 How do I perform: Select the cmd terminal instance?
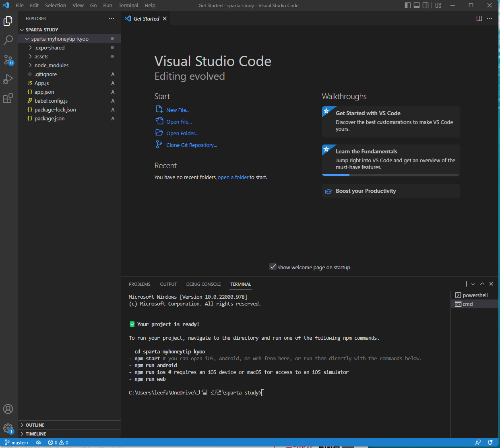(x=474, y=304)
